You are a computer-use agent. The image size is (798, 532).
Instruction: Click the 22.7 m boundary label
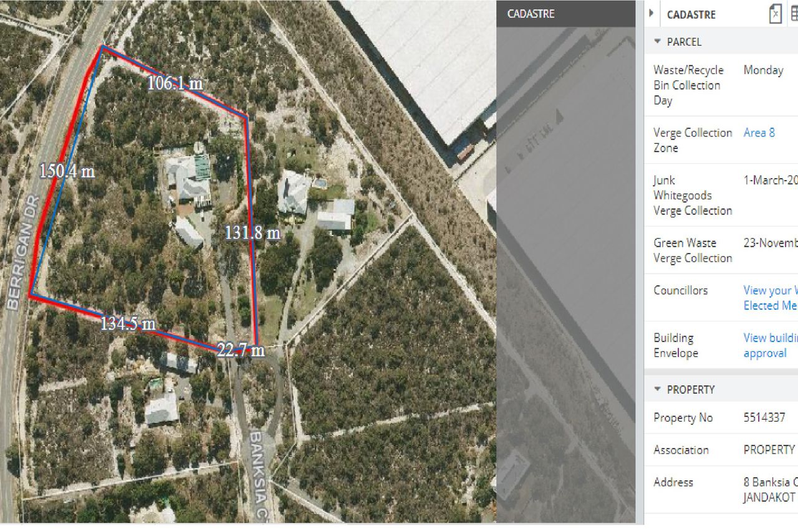tap(241, 351)
